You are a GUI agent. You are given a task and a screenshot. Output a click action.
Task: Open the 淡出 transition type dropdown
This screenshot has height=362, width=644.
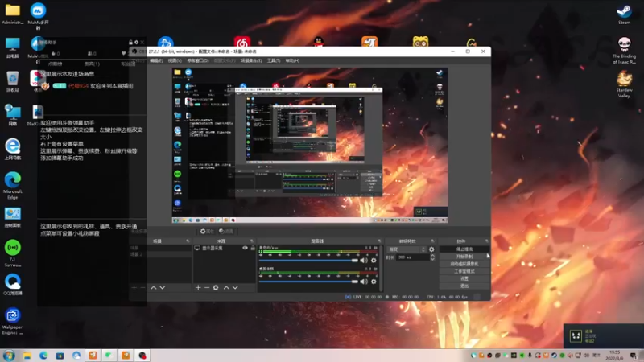point(407,249)
